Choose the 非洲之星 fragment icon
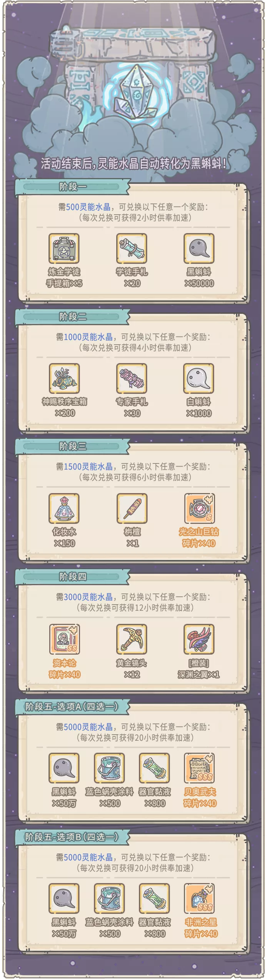Viewport: 267px width, 980px height. tap(199, 898)
